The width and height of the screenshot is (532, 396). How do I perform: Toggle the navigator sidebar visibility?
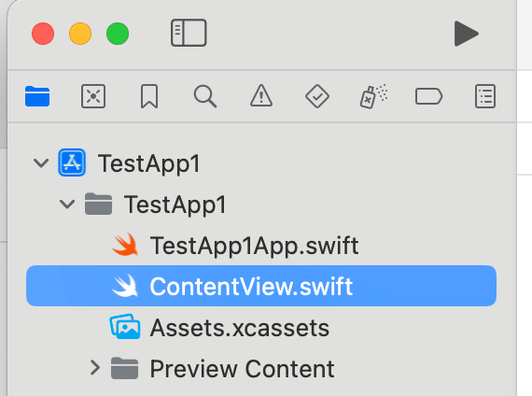[x=189, y=33]
